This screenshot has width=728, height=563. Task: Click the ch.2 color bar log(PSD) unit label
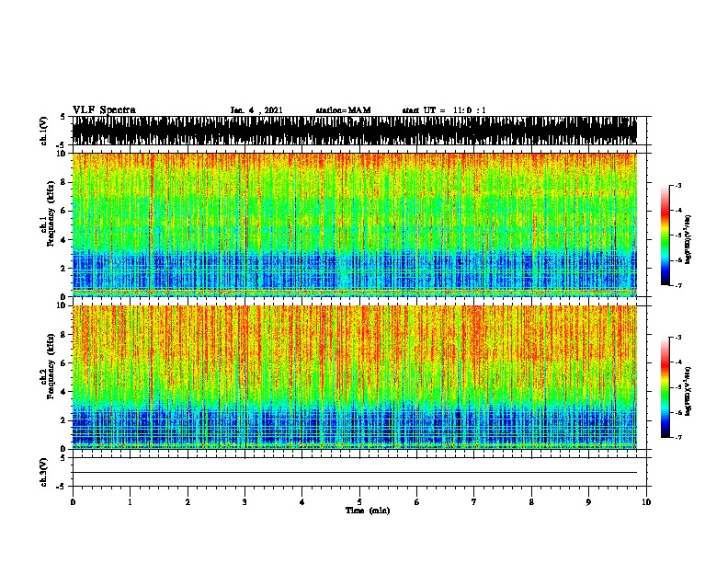click(x=688, y=392)
